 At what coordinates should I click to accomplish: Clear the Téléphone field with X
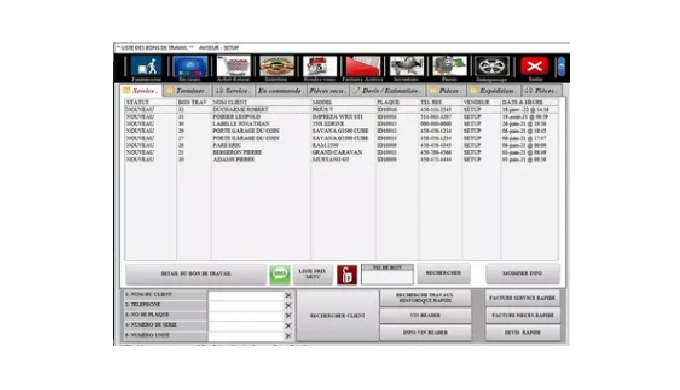pyautogui.click(x=288, y=305)
